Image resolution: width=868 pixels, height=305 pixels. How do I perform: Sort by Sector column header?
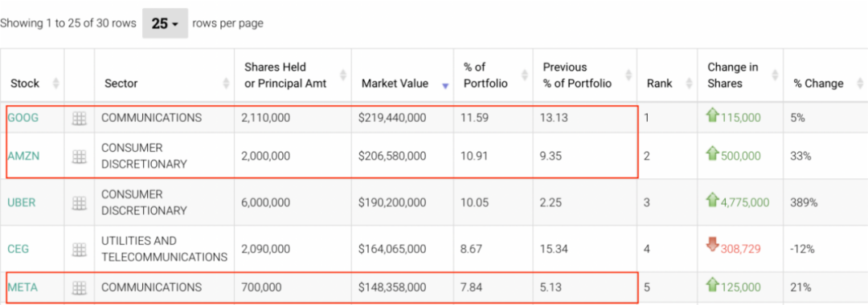point(121,83)
